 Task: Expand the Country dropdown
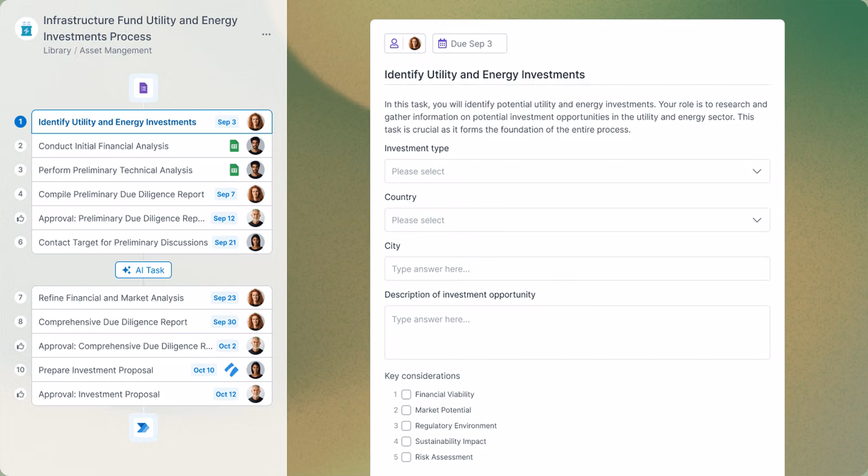pyautogui.click(x=577, y=220)
